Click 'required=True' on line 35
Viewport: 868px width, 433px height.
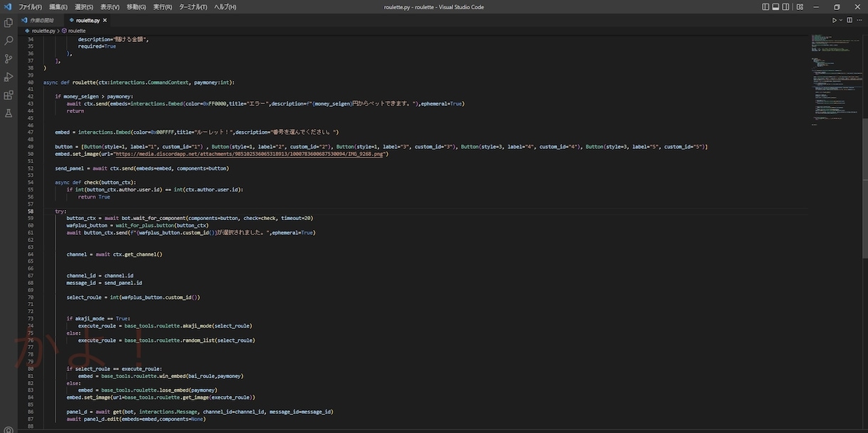click(97, 46)
